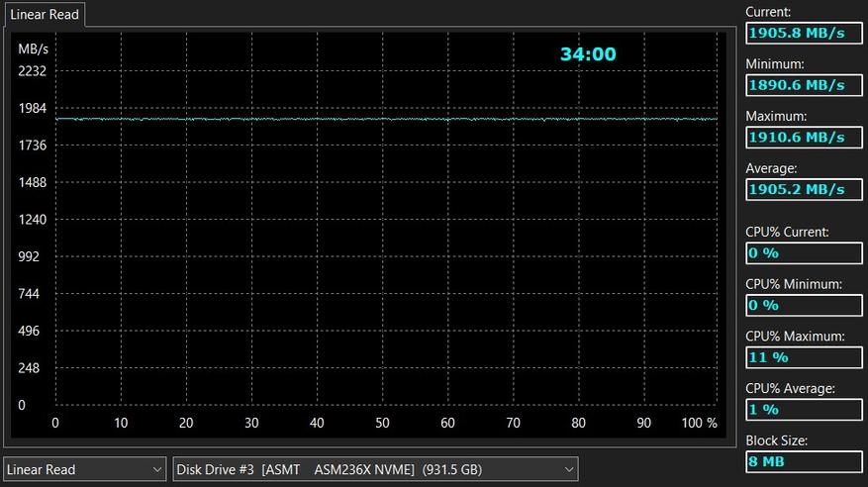Click the 90 x-axis label

pos(643,423)
